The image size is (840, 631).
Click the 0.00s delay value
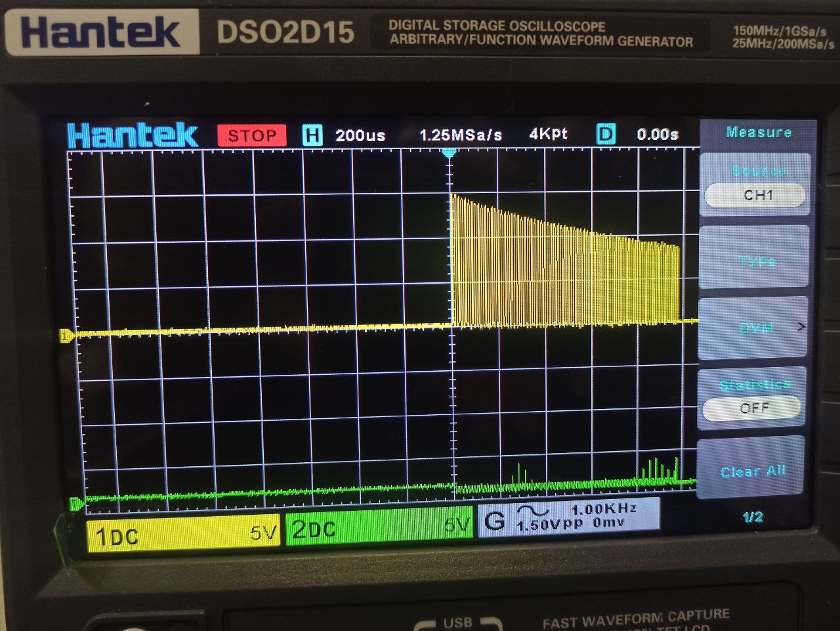pos(658,134)
